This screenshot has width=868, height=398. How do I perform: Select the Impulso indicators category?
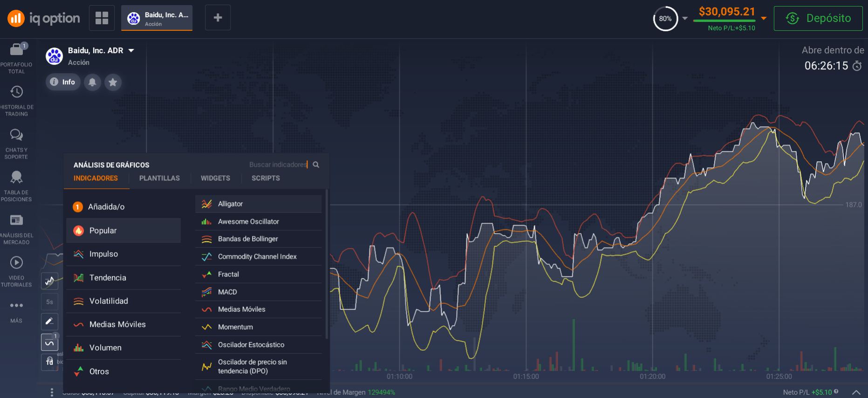tap(123, 254)
